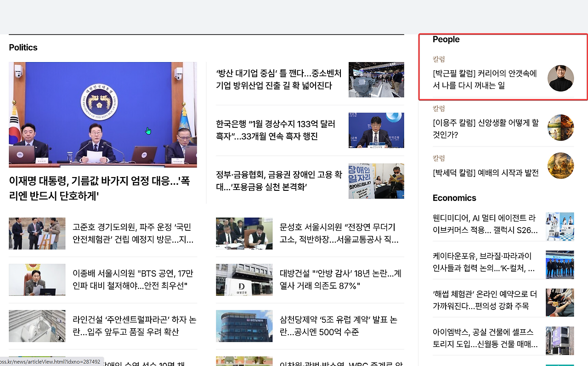Viewport: 588px width, 366px height.
Task: Select the 칼럼 tag above 박세덕 칼럼
Action: click(x=439, y=158)
